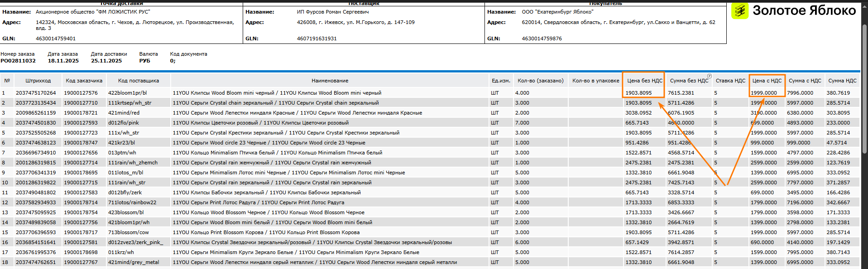Click supplier code 013ptm/wh

(x=122, y=153)
